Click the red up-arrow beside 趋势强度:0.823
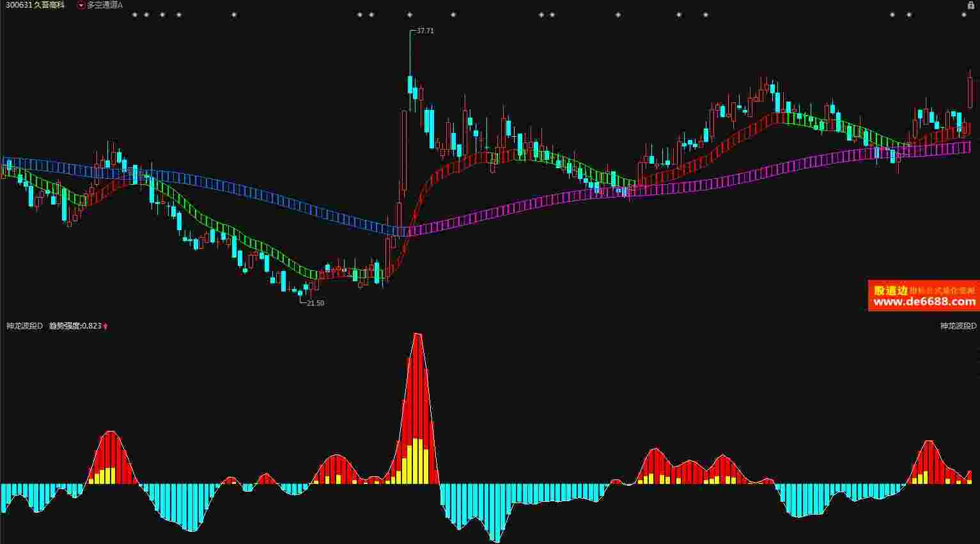The height and width of the screenshot is (544, 980). pyautogui.click(x=105, y=327)
